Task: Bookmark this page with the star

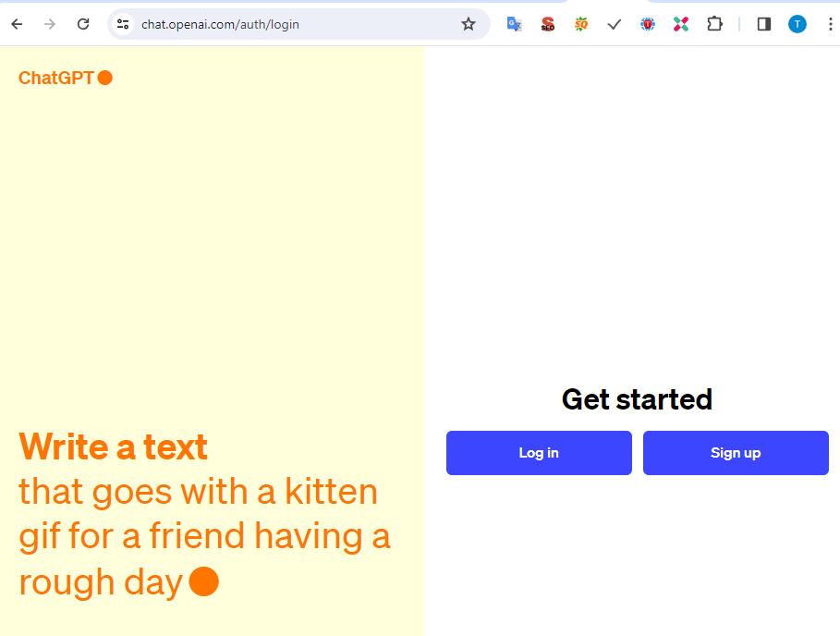Action: pyautogui.click(x=469, y=24)
